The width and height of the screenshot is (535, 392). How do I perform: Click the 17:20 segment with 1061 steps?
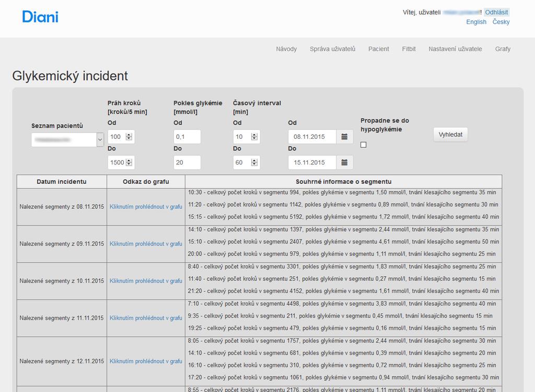(344, 378)
